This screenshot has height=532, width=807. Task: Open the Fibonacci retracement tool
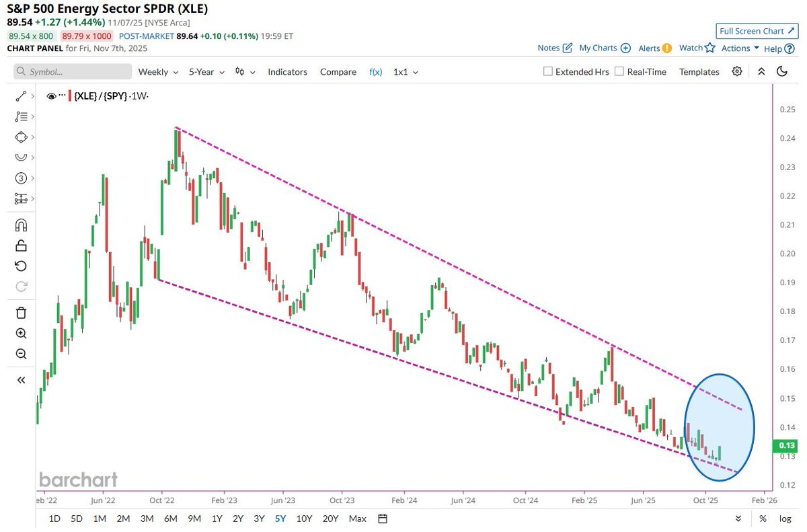20,116
